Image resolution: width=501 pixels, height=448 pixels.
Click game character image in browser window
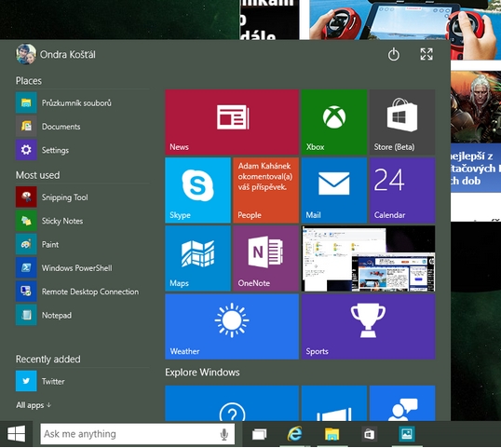476,107
